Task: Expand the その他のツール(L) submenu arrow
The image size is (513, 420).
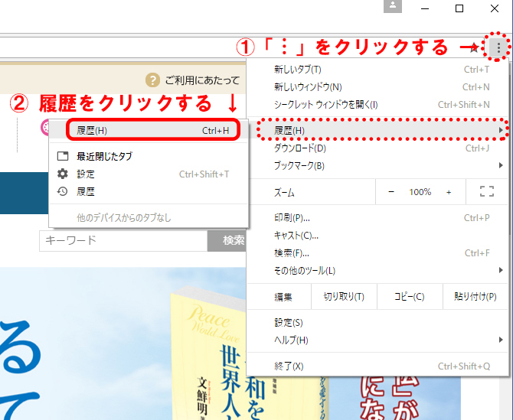Action: pos(501,270)
